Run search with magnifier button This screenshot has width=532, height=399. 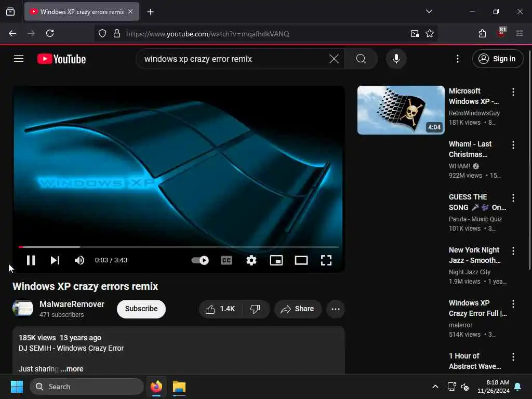pos(361,59)
